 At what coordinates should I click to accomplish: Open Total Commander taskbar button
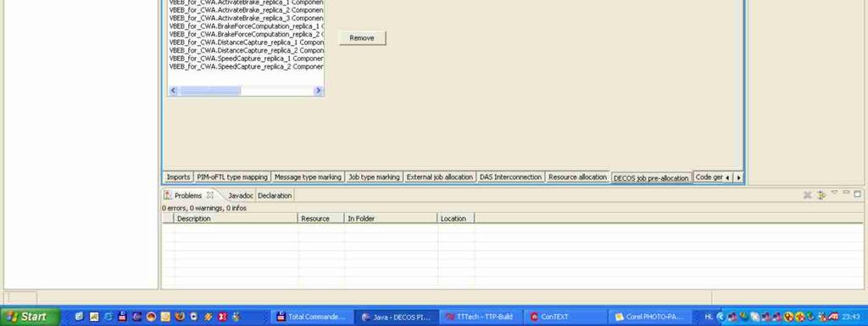pos(311,318)
